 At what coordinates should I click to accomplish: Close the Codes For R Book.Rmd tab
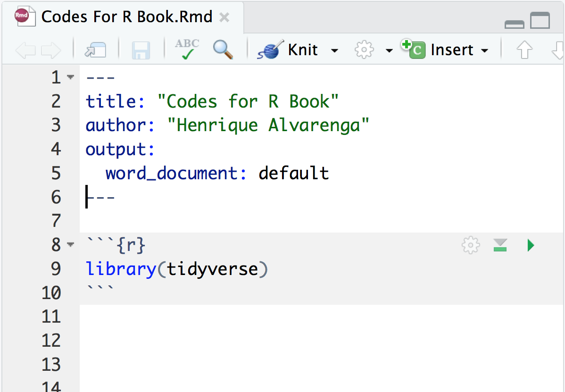[x=224, y=17]
